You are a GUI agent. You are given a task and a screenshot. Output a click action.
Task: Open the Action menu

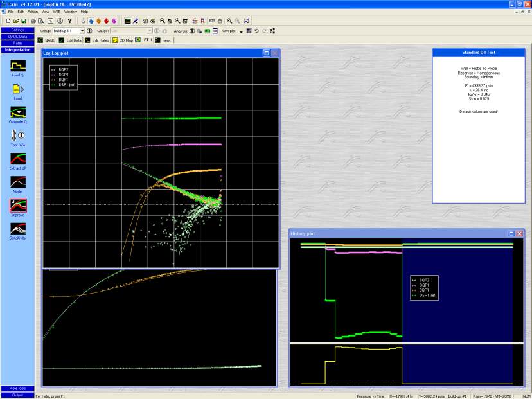[x=32, y=12]
